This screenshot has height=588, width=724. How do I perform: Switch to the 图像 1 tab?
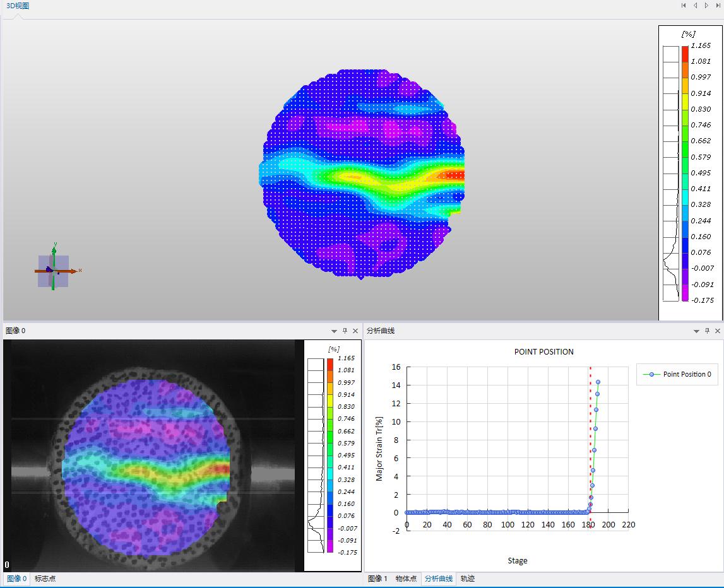pos(377,579)
